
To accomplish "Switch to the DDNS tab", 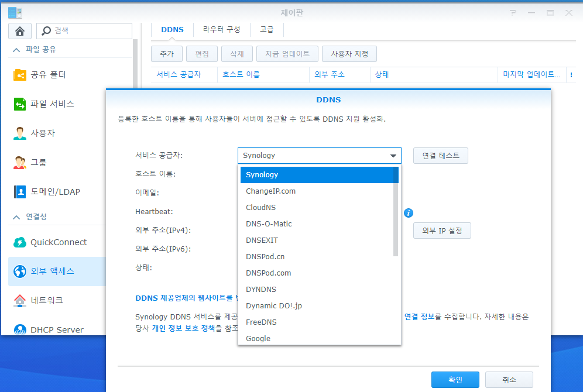I will click(x=172, y=30).
